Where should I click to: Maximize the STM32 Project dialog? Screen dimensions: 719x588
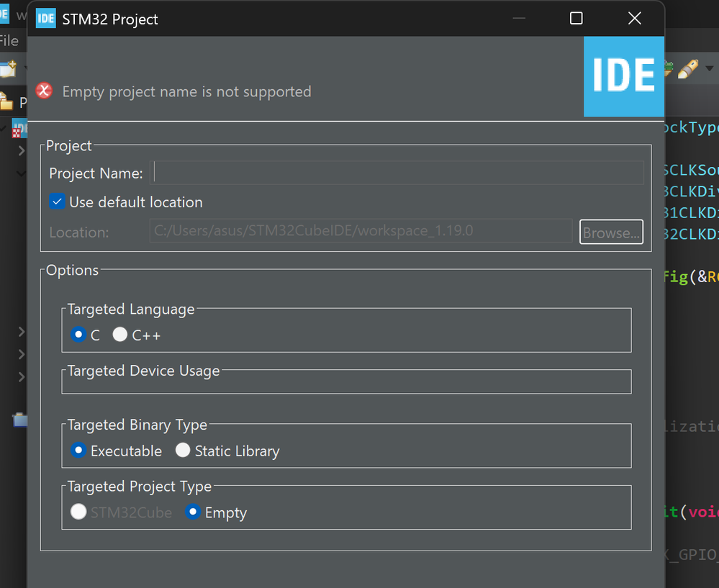click(x=576, y=18)
